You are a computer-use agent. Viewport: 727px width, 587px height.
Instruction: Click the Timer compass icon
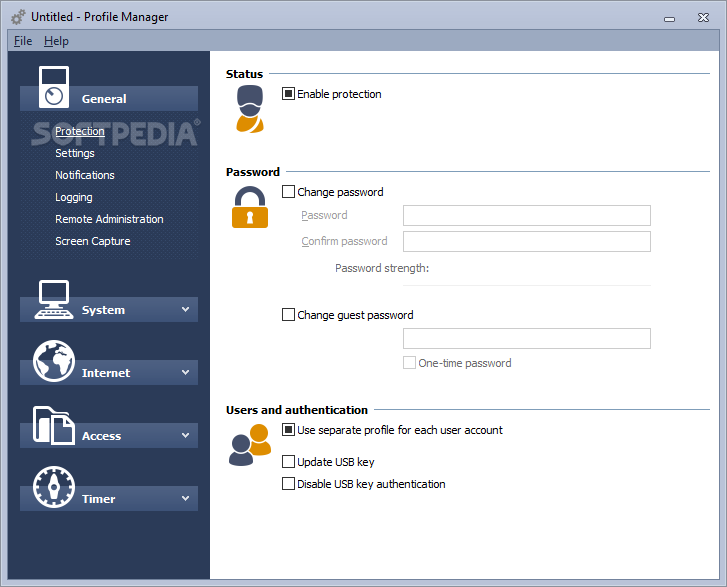pyautogui.click(x=54, y=487)
